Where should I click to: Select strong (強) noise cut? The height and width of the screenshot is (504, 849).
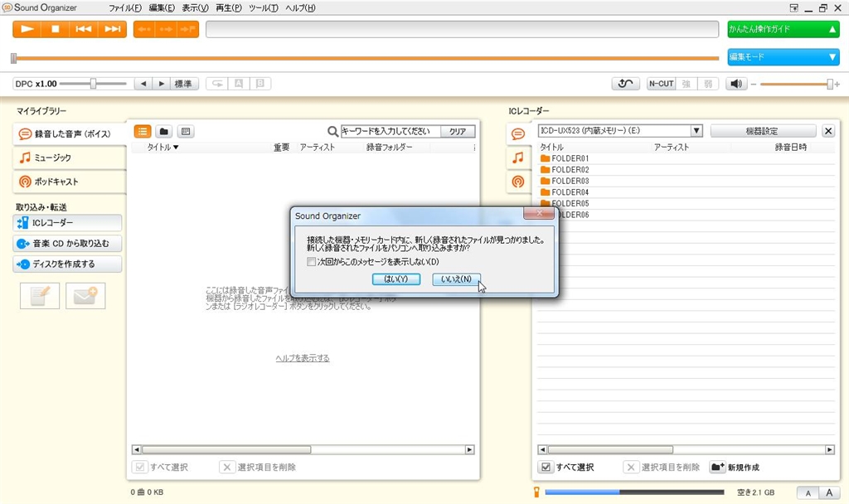pos(686,84)
